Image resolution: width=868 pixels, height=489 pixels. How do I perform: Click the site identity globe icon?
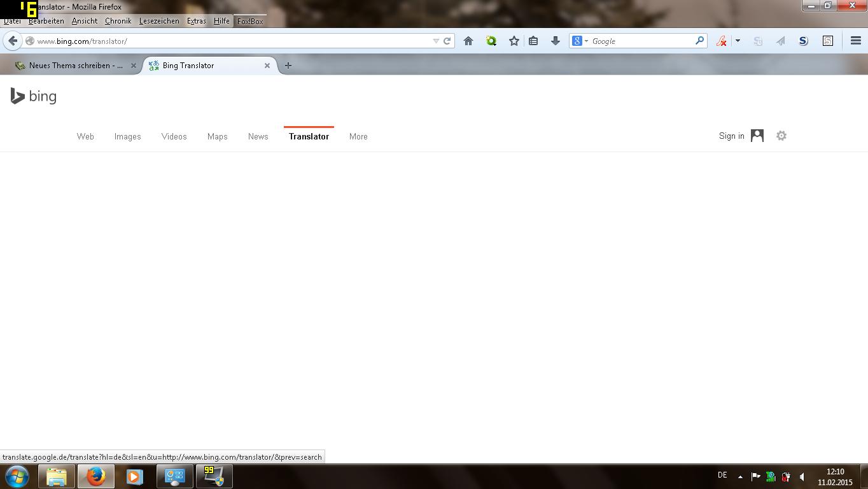click(29, 41)
